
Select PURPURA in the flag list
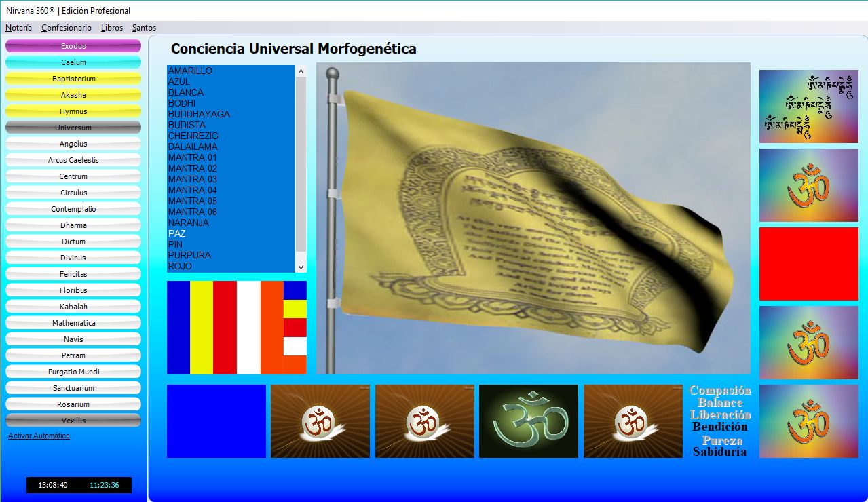231,255
